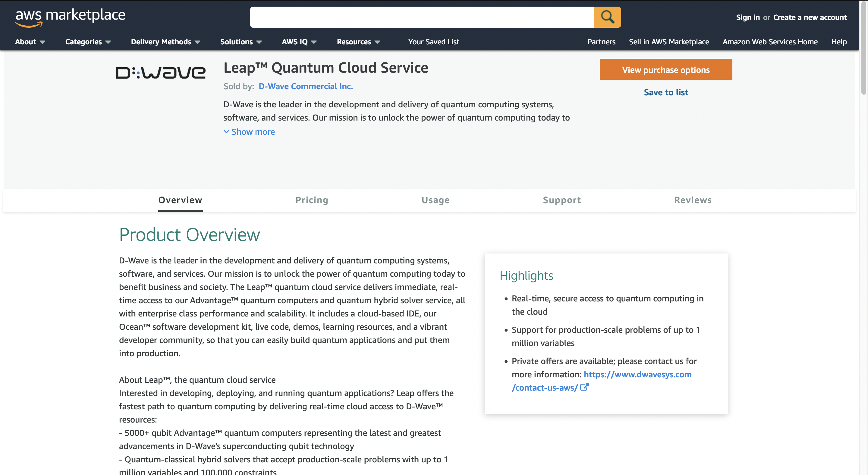Click View purchase options button
Image resolution: width=868 pixels, height=475 pixels.
coord(665,70)
